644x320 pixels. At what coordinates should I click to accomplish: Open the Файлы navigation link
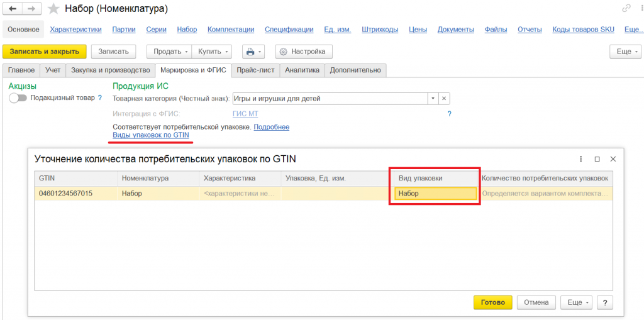click(496, 30)
